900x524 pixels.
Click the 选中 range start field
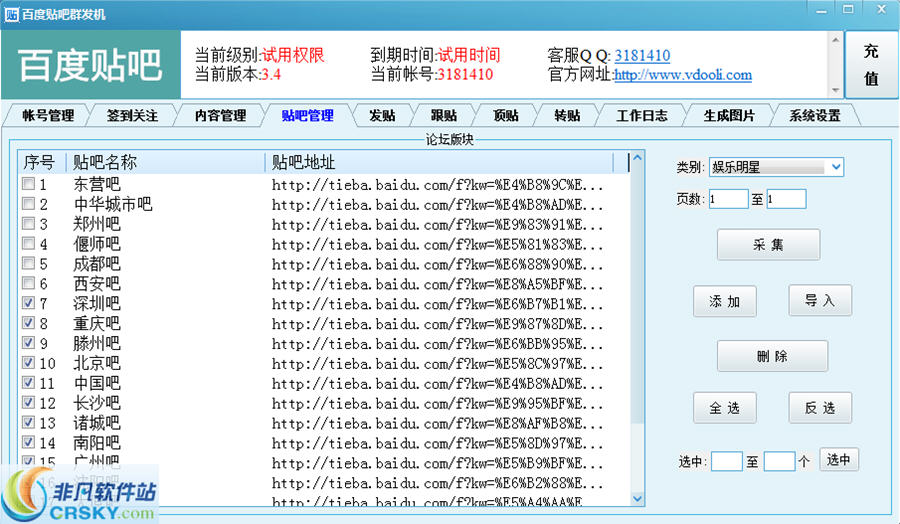pos(727,461)
